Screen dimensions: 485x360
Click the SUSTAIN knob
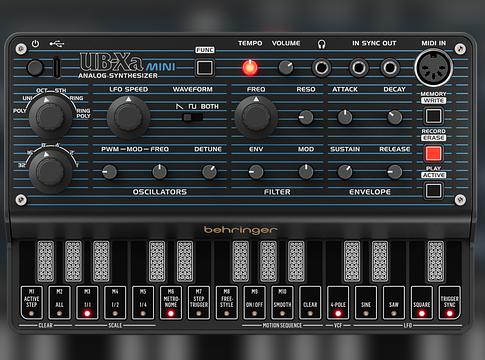(x=345, y=172)
